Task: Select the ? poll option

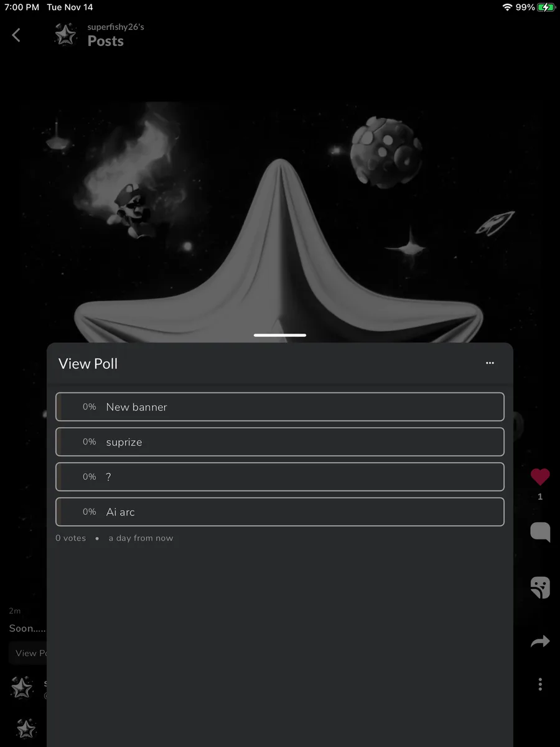Action: tap(280, 476)
